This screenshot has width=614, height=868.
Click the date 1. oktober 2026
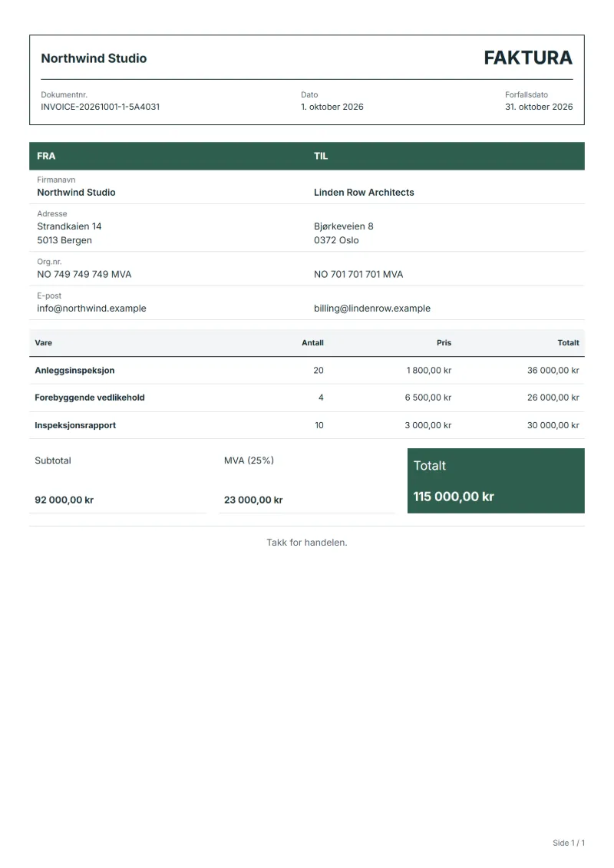click(332, 107)
